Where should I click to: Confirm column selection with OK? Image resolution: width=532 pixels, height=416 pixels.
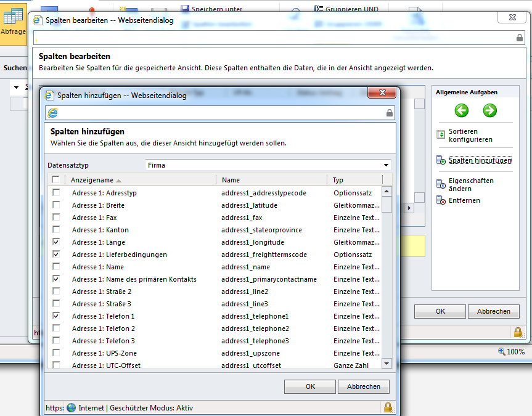click(x=309, y=386)
